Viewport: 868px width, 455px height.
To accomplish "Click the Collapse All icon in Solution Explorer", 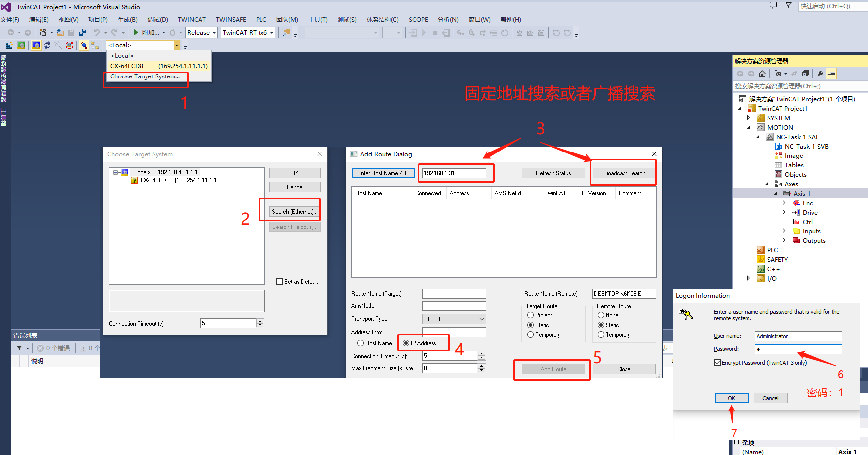I will [805, 74].
